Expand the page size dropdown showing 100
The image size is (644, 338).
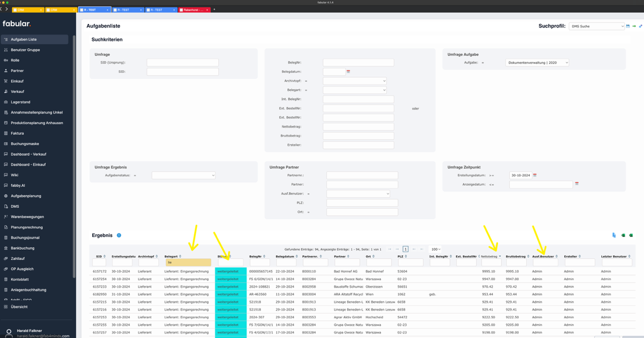[435, 249]
